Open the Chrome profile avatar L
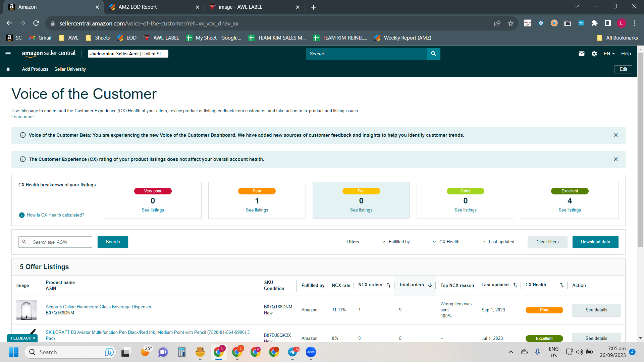The image size is (644, 362). [621, 23]
